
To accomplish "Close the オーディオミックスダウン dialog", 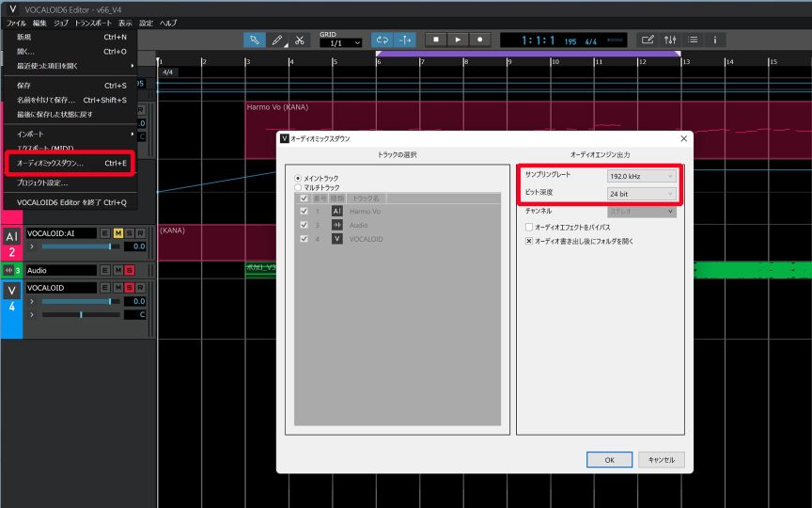I will click(683, 138).
